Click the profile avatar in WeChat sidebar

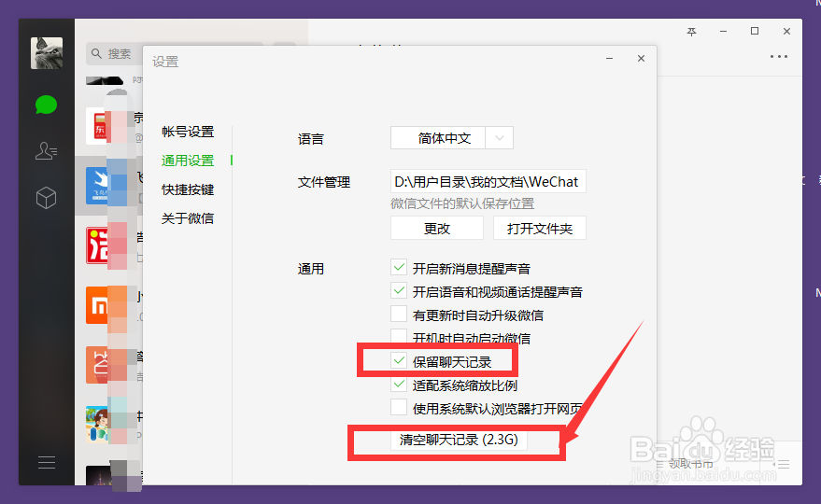click(47, 53)
